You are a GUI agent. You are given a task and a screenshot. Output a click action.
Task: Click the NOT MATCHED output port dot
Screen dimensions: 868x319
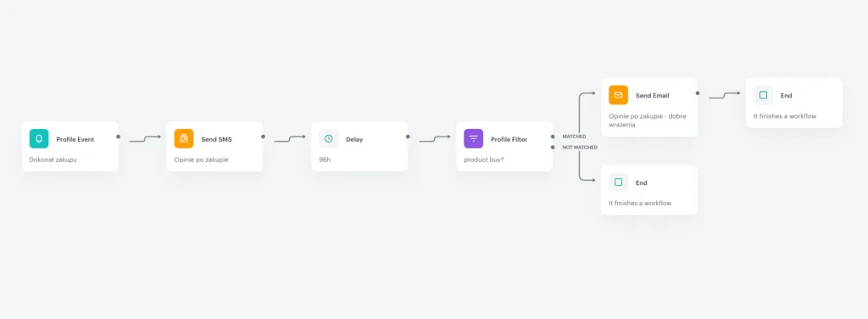pos(553,148)
